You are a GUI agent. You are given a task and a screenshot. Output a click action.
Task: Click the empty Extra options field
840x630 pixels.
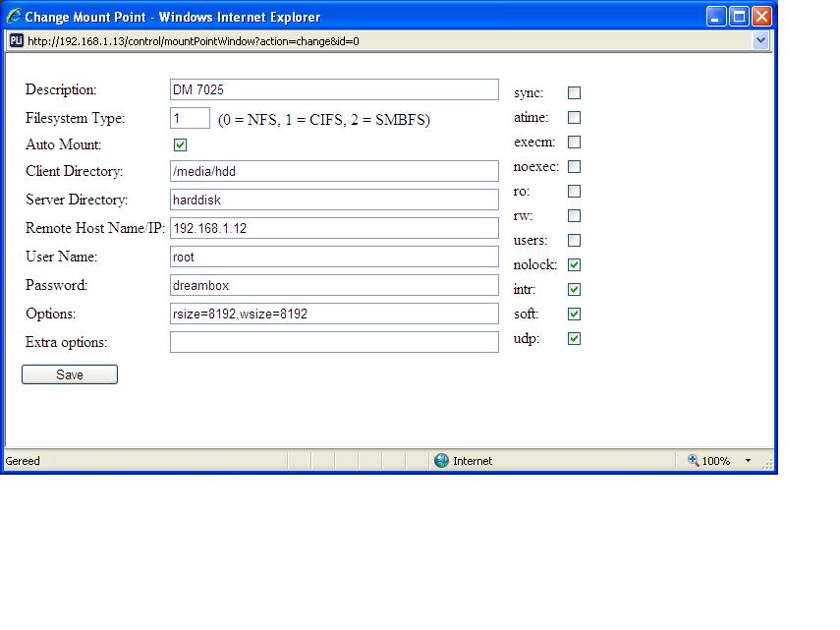click(x=334, y=342)
